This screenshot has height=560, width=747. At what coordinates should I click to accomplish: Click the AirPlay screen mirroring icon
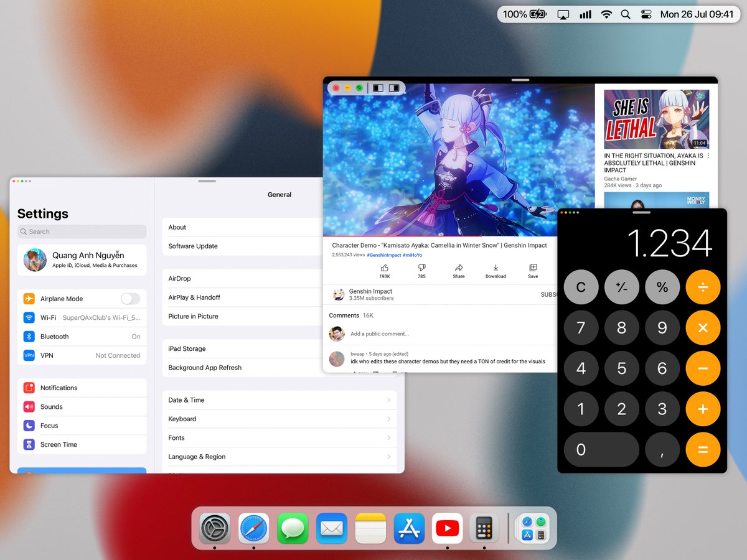pyautogui.click(x=563, y=14)
